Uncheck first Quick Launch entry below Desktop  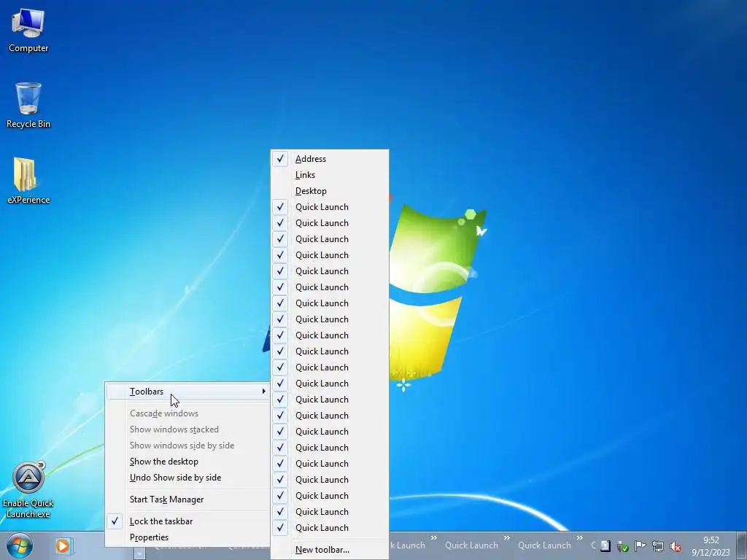[330, 207]
